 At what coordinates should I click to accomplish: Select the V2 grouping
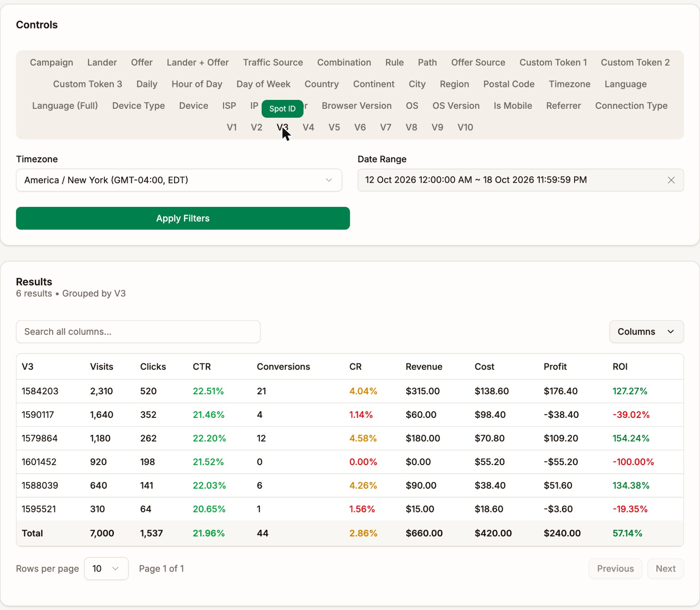click(257, 128)
